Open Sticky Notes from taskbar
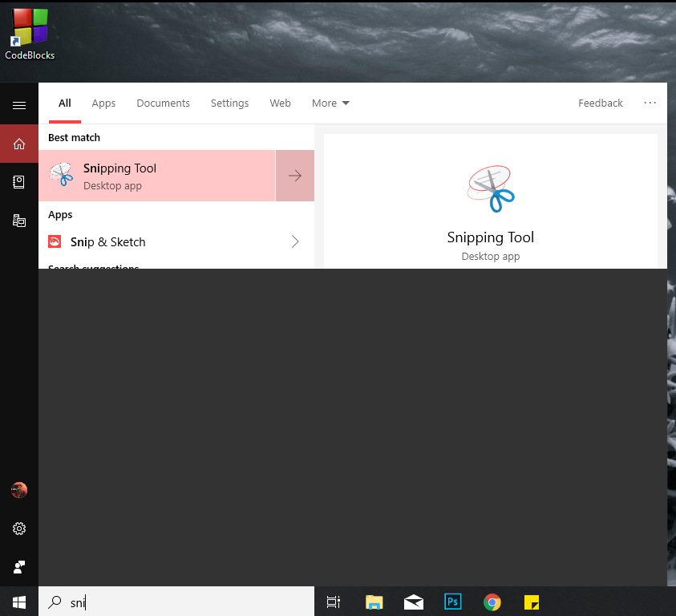 coord(532,602)
